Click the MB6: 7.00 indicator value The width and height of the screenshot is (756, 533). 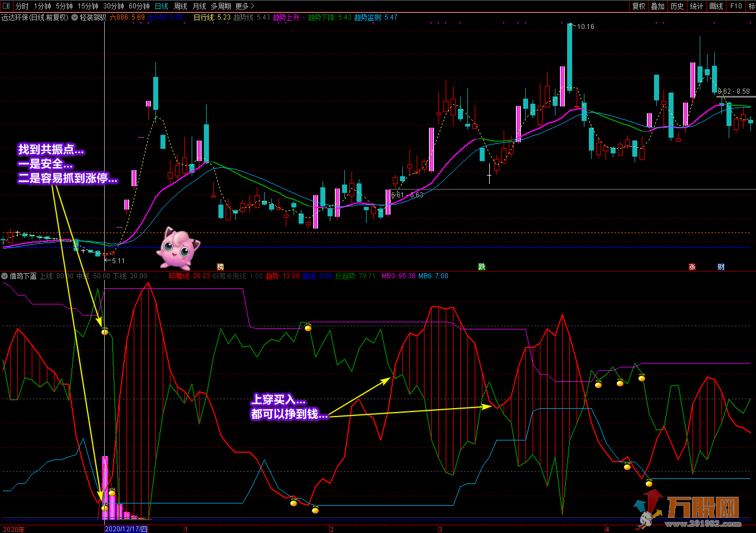tap(433, 276)
